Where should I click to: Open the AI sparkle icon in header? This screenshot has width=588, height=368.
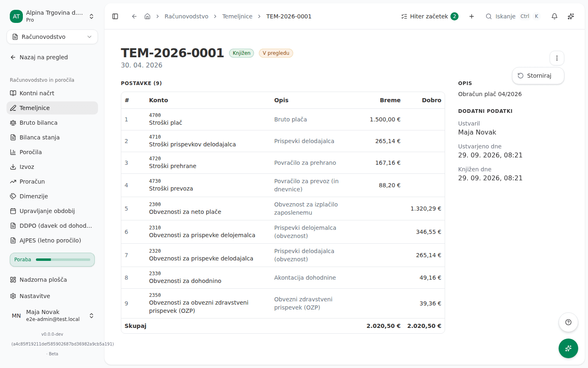pyautogui.click(x=571, y=16)
